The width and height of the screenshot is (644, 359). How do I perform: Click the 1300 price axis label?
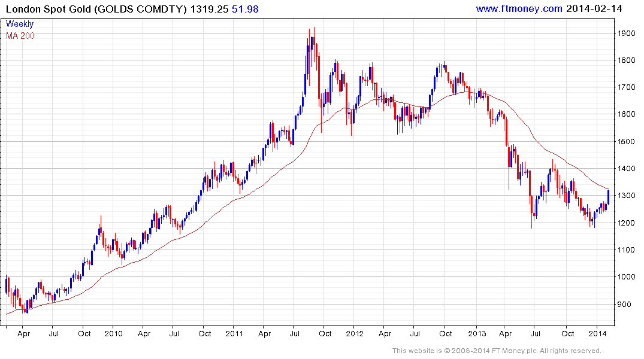(x=626, y=196)
